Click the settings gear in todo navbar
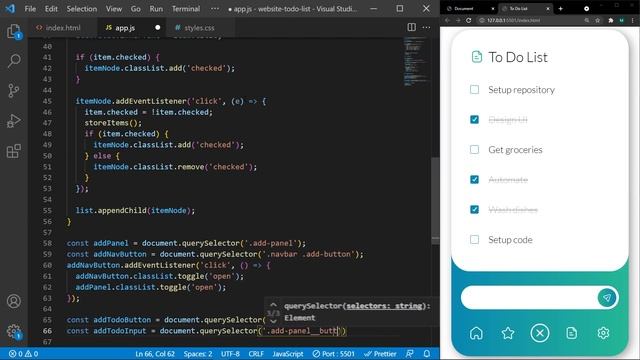 [x=603, y=333]
